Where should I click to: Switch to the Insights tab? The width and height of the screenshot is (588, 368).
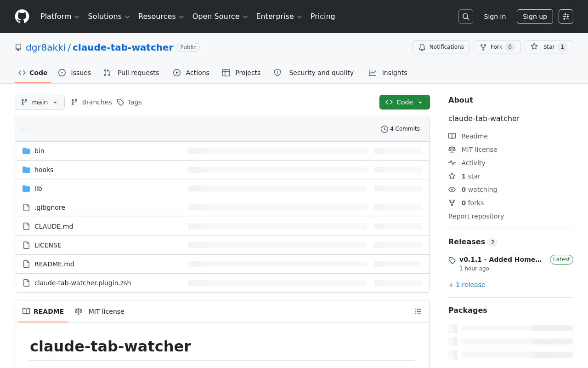(388, 73)
